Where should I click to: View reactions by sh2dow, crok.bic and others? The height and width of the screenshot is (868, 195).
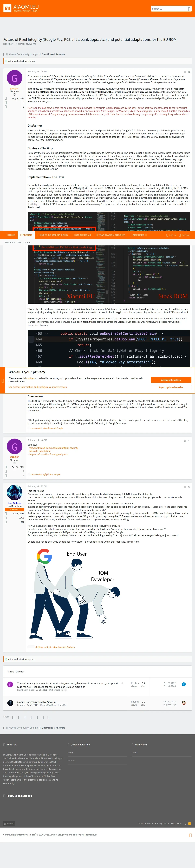click(x=55, y=647)
